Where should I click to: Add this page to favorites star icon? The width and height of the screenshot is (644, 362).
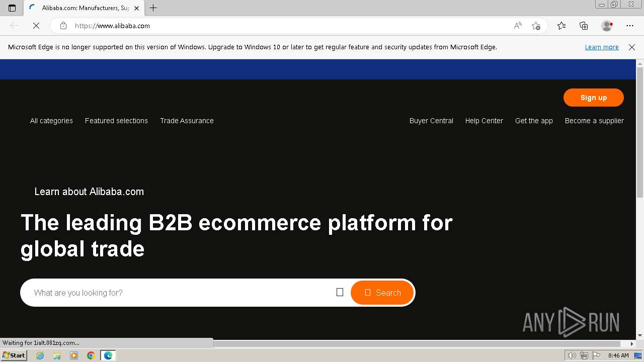click(x=536, y=26)
